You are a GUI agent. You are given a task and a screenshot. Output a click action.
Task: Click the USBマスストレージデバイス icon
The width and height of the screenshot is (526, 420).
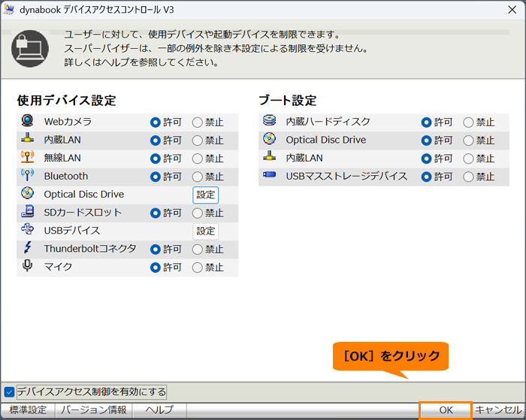269,174
